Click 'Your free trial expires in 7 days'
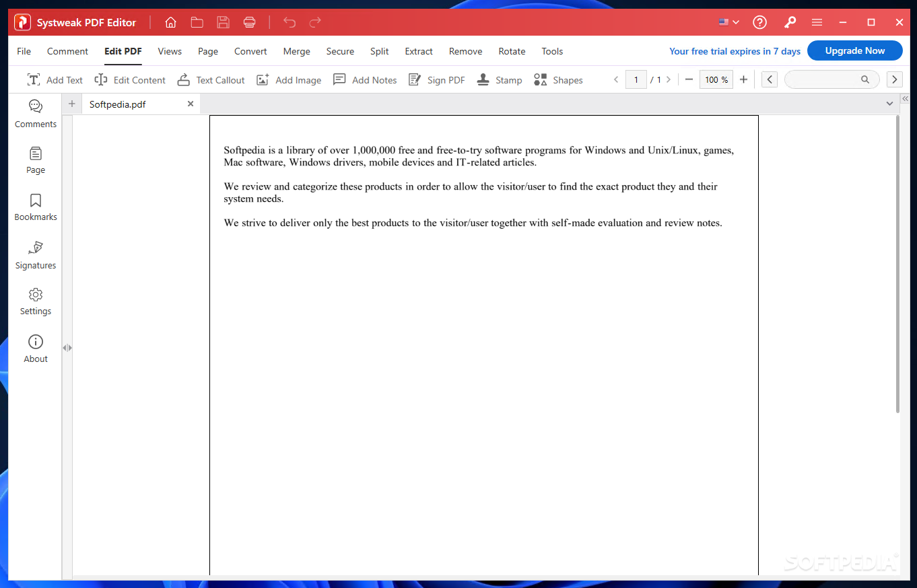This screenshot has height=588, width=917. [x=735, y=51]
